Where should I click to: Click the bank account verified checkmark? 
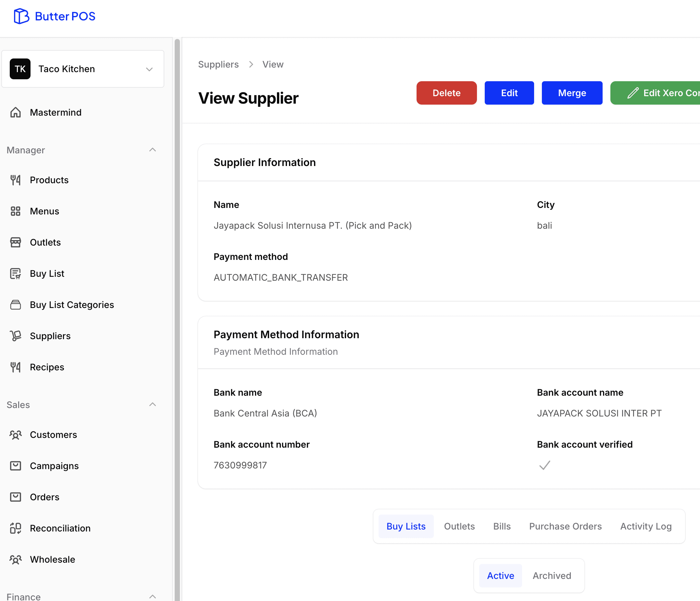coord(544,465)
